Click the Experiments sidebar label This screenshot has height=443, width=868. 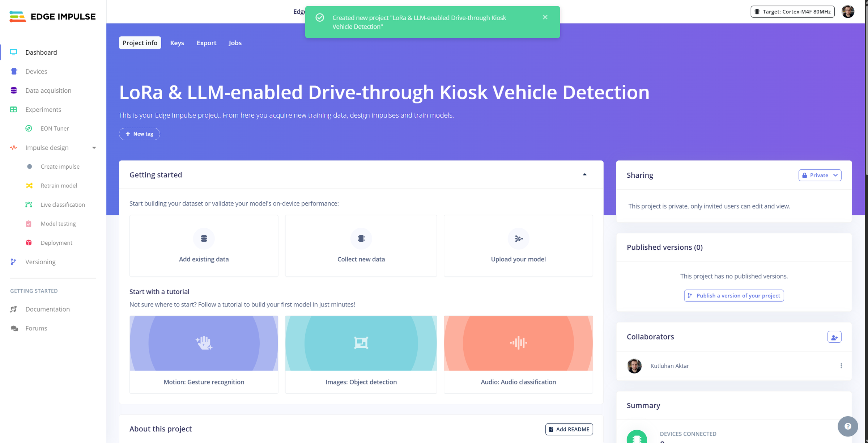pos(43,110)
